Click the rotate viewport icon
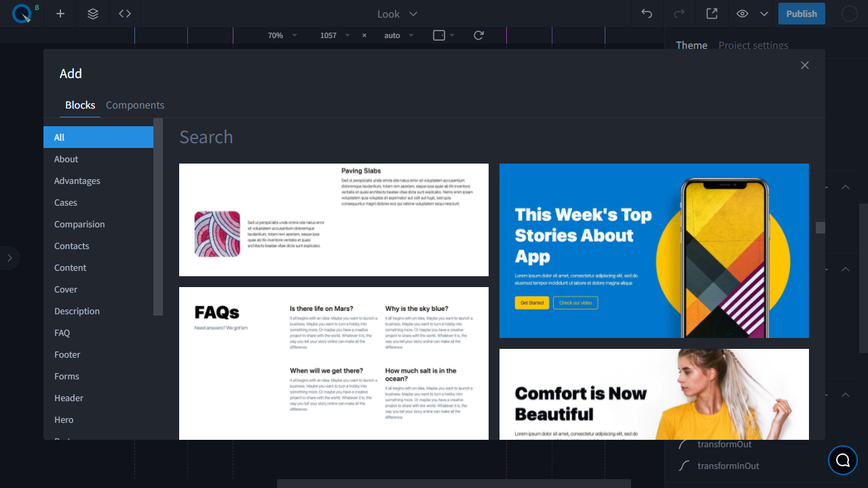The height and width of the screenshot is (488, 868). tap(478, 35)
